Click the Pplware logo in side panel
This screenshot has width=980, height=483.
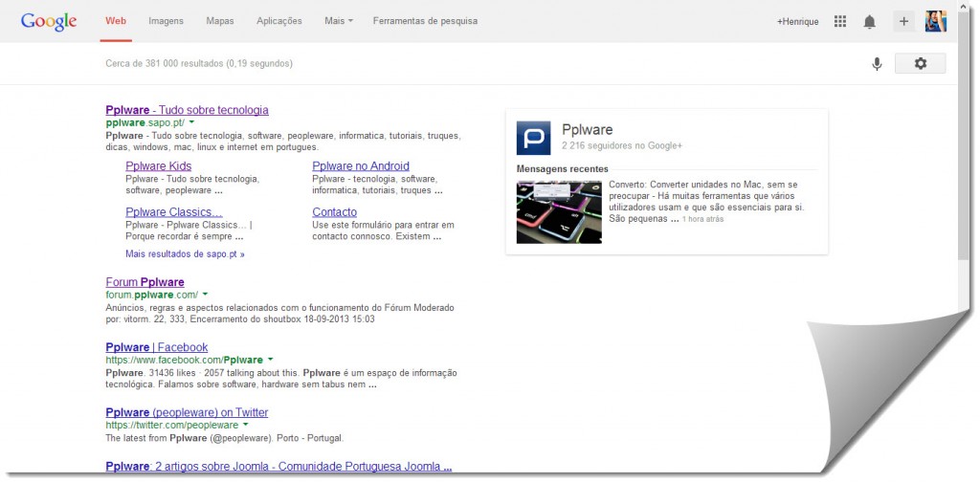(533, 138)
